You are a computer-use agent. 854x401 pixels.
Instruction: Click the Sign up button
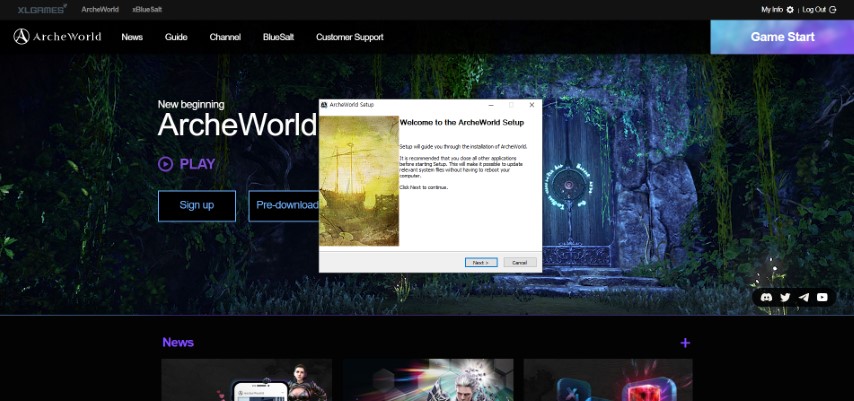click(197, 205)
